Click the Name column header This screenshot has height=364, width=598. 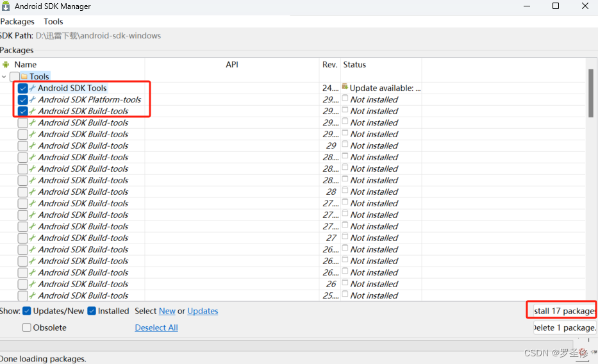point(25,65)
